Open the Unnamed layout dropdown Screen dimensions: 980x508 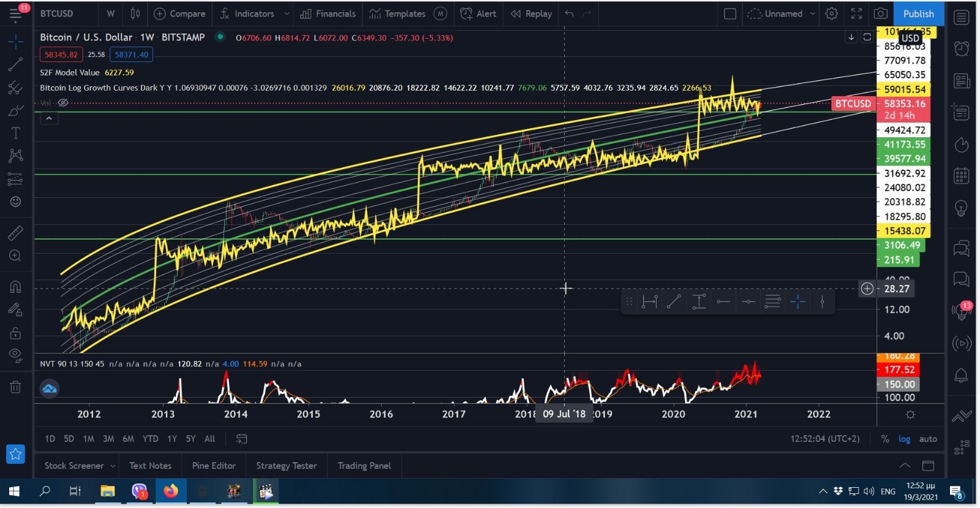click(782, 13)
